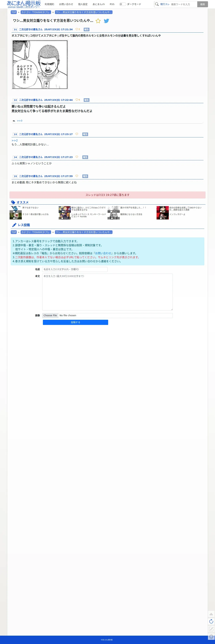Open thread インフレすげーよ
Viewport: 215px width, 644px height.
pyautogui.click(x=177, y=214)
